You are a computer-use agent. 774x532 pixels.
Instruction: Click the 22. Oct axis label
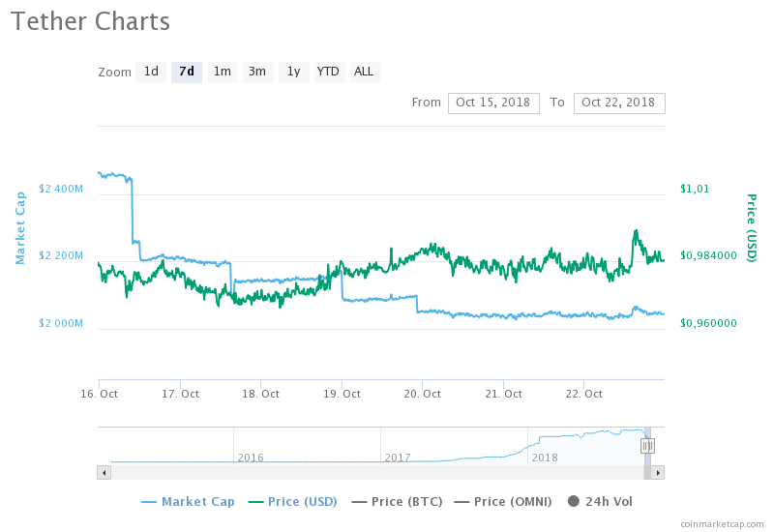[584, 394]
